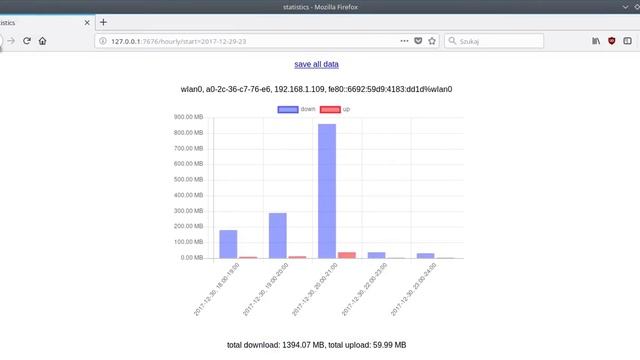Bookmark this page with star icon
640x360 pixels.
pyautogui.click(x=432, y=41)
